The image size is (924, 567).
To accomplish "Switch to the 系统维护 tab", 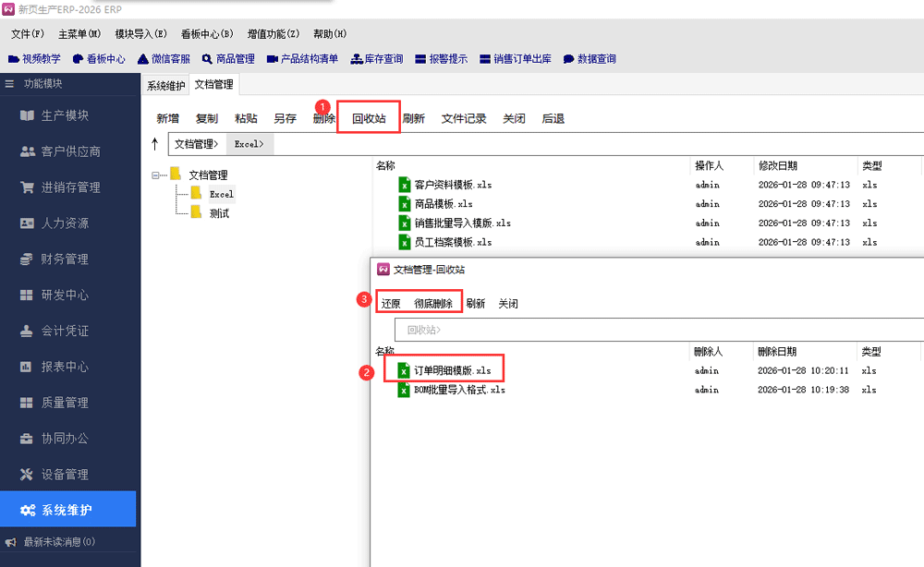I will [x=166, y=86].
